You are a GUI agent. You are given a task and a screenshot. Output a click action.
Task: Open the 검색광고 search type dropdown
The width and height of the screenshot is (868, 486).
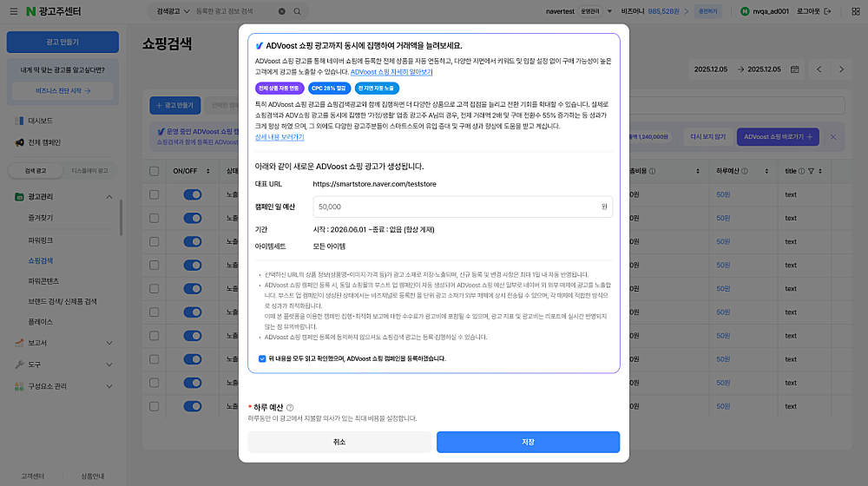point(173,11)
